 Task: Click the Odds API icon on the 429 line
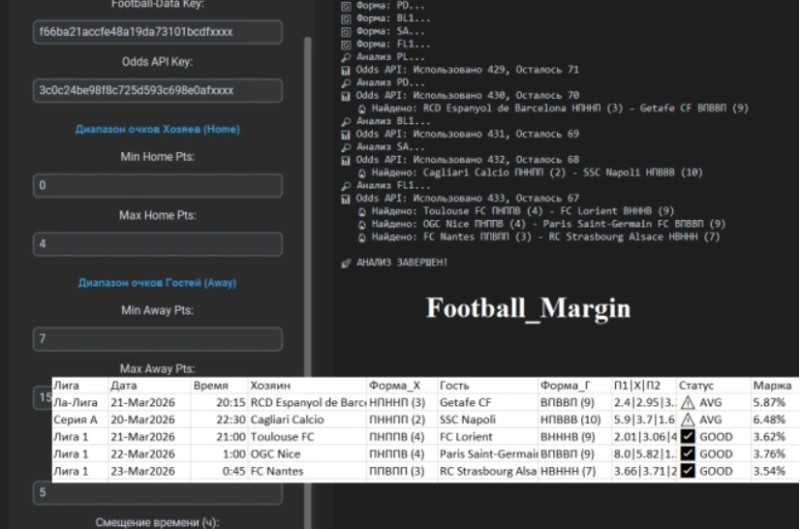coord(346,70)
